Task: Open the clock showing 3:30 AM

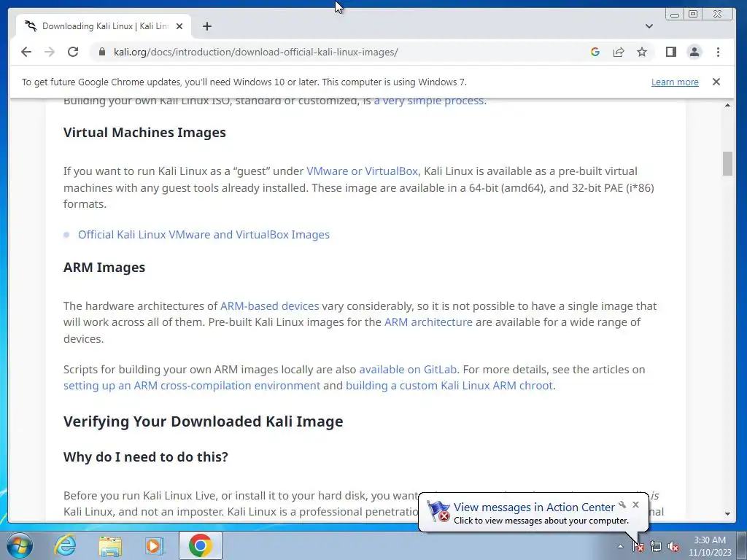Action: [x=709, y=546]
